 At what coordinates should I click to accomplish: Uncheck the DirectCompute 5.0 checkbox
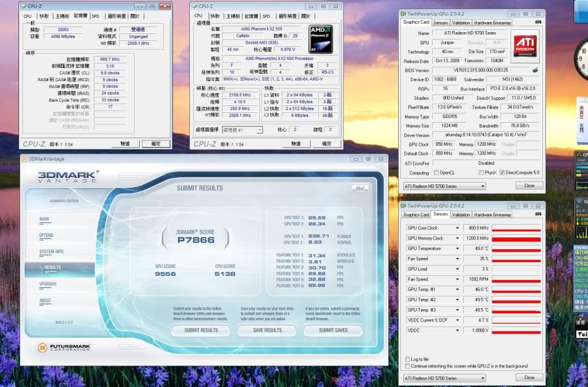click(502, 173)
